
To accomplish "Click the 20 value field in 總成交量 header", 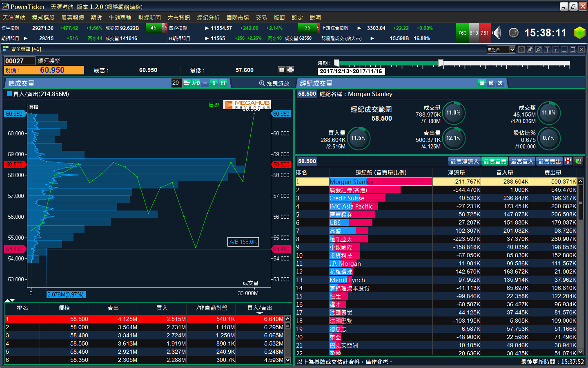I will [x=176, y=83].
